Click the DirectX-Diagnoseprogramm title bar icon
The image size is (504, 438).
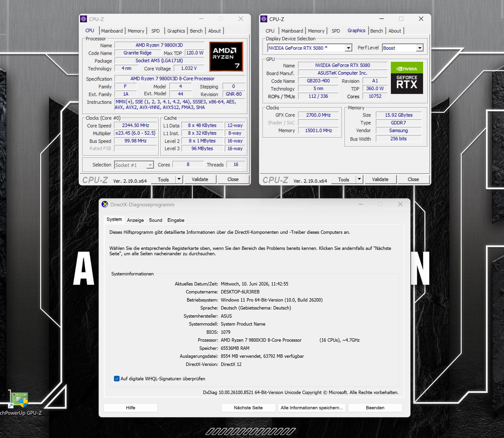105,204
